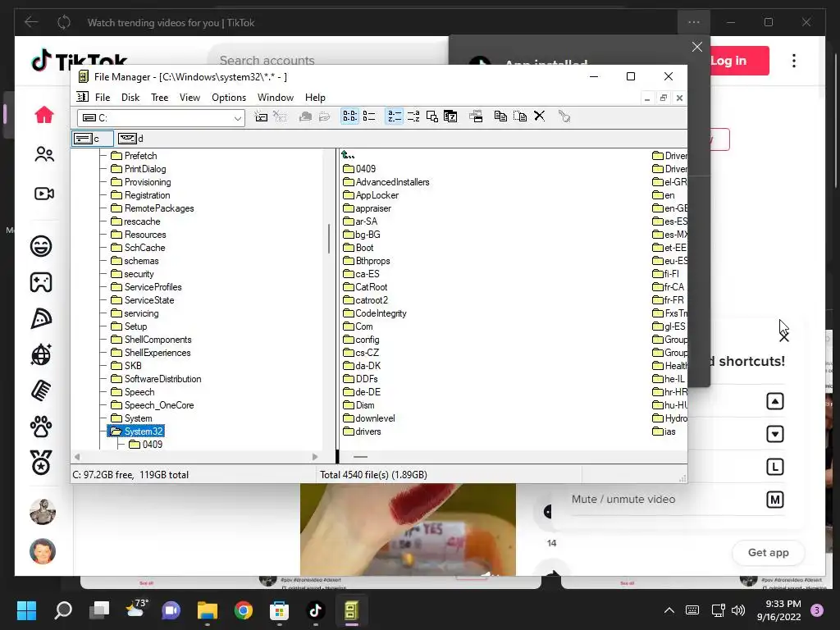Select the Hydro folder in right column

(669, 418)
